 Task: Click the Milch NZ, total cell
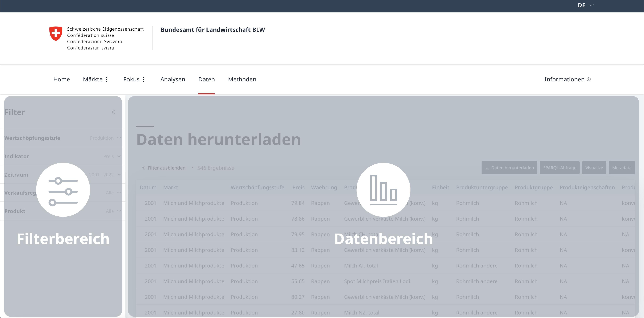(x=361, y=313)
